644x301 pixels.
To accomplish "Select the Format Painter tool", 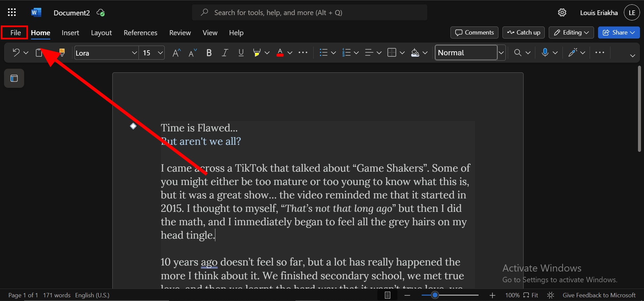I will pos(62,52).
